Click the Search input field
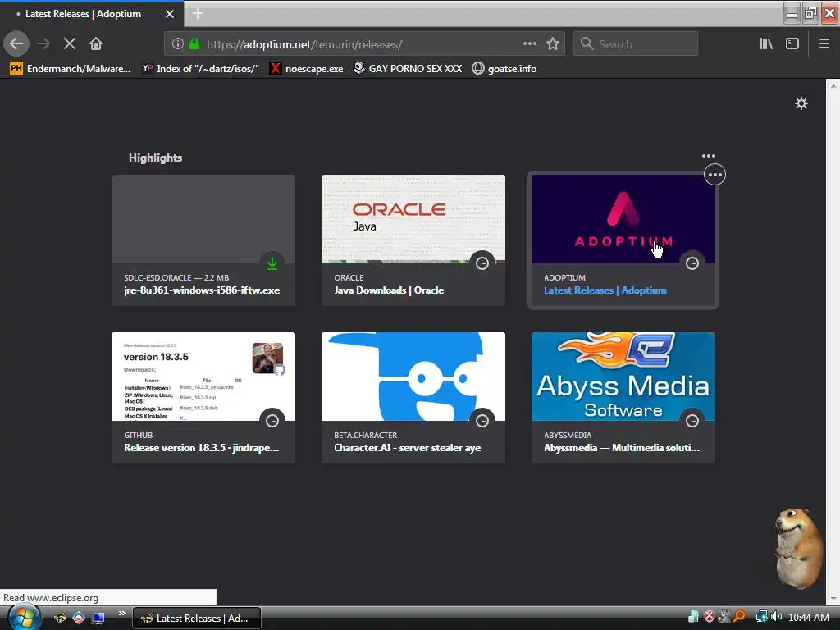The image size is (840, 630). [636, 44]
